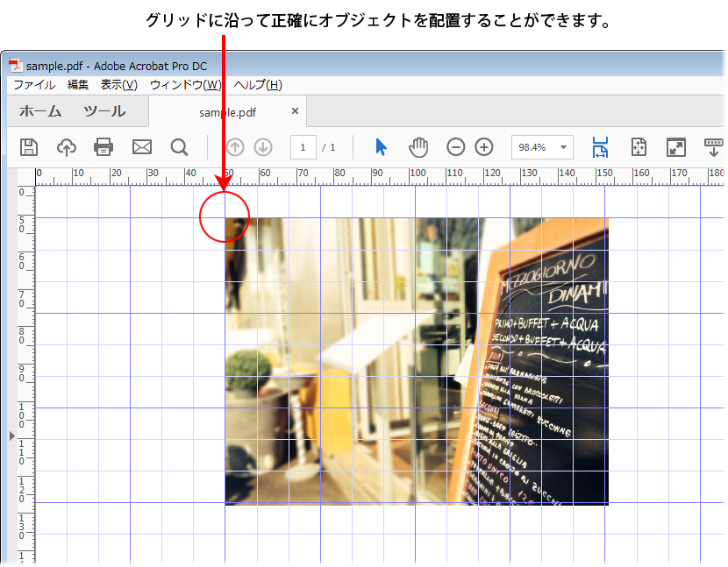Toggle fit to page width mode

[x=601, y=146]
